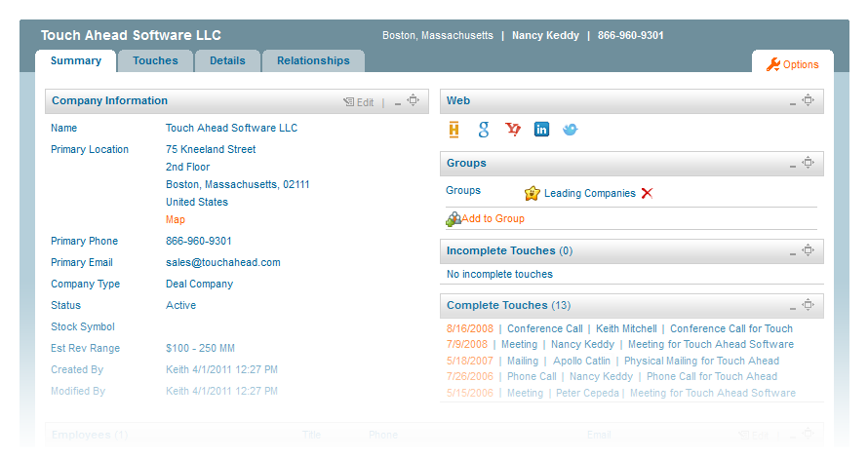Open the LinkedIn icon in Web panel
The image size is (868, 458).
[541, 130]
